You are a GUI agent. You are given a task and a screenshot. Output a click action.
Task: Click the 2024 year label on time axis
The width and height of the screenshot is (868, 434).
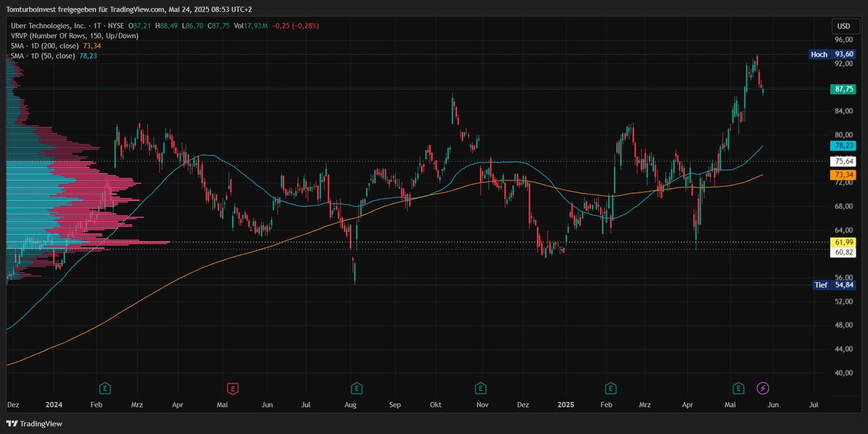point(54,405)
